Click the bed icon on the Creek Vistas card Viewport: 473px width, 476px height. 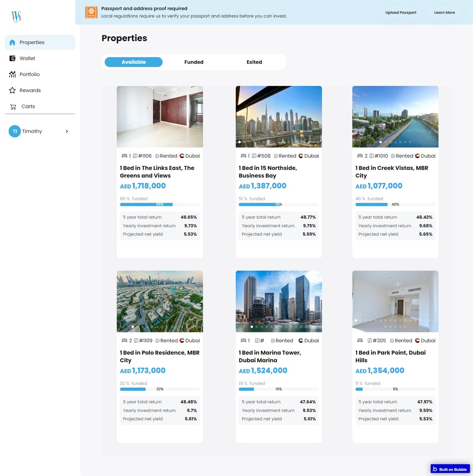pos(360,156)
